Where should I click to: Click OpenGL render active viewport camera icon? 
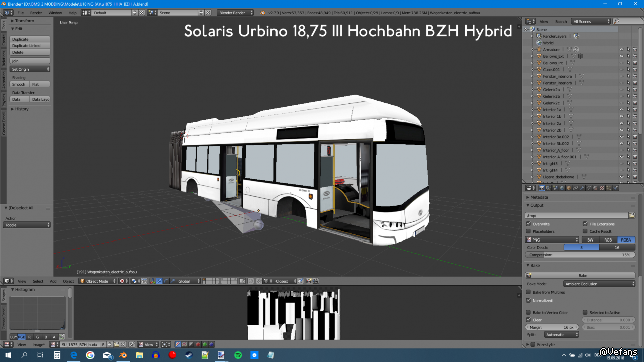click(309, 281)
